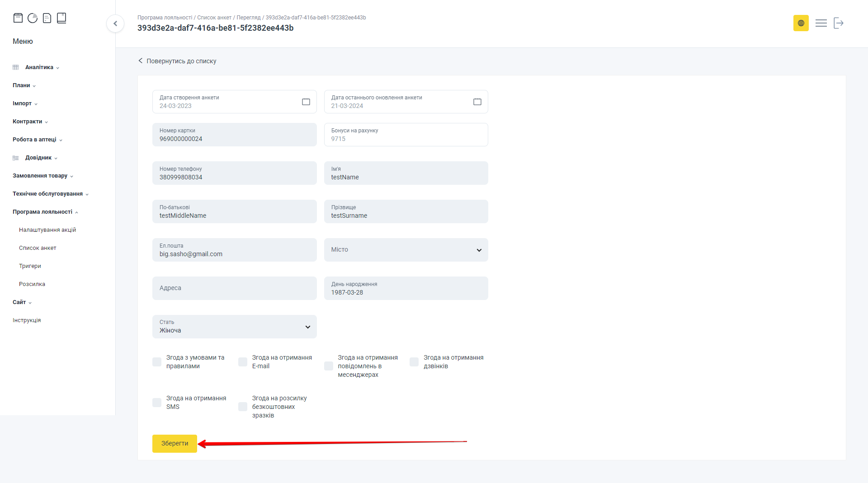This screenshot has height=483, width=868.
Task: Click the document icon in sidebar header
Action: (x=47, y=18)
